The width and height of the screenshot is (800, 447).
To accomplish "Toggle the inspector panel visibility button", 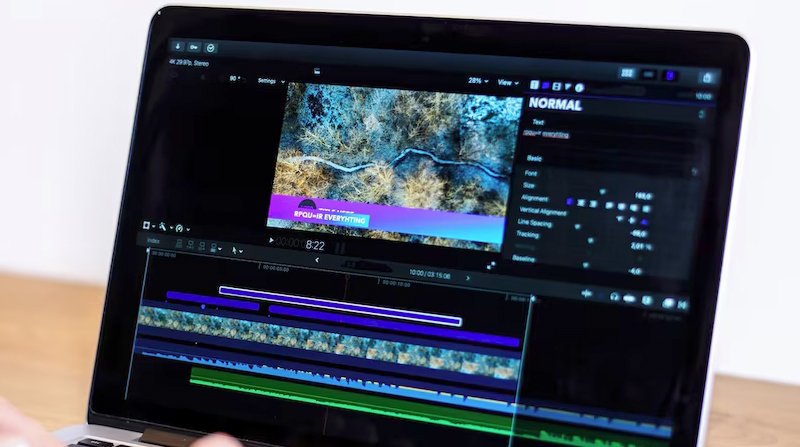I will [671, 75].
